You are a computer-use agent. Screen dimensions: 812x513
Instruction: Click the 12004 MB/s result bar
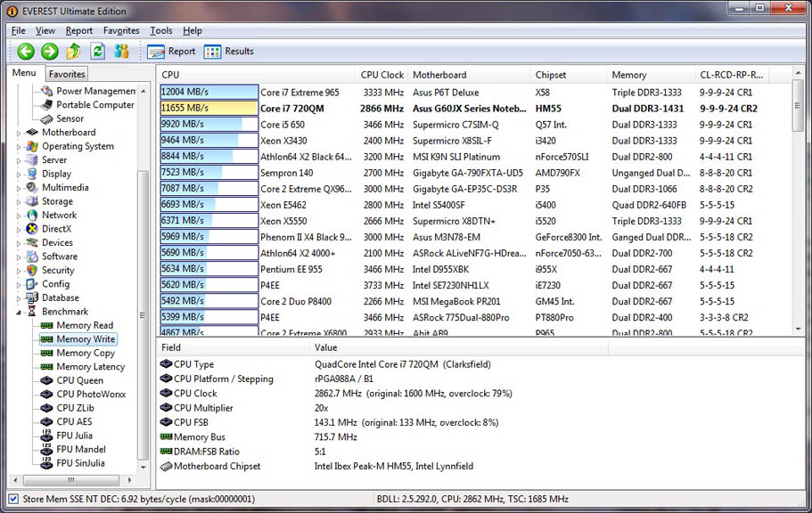coord(209,92)
